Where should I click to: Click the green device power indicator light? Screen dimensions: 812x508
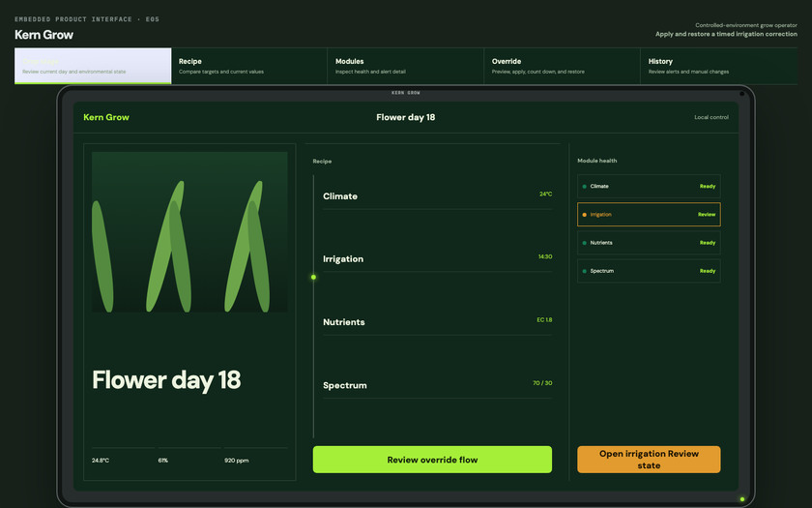pos(742,499)
